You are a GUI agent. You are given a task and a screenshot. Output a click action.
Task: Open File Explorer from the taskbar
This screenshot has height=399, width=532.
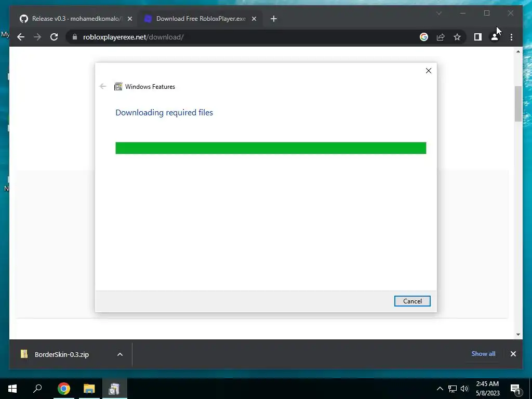89,389
